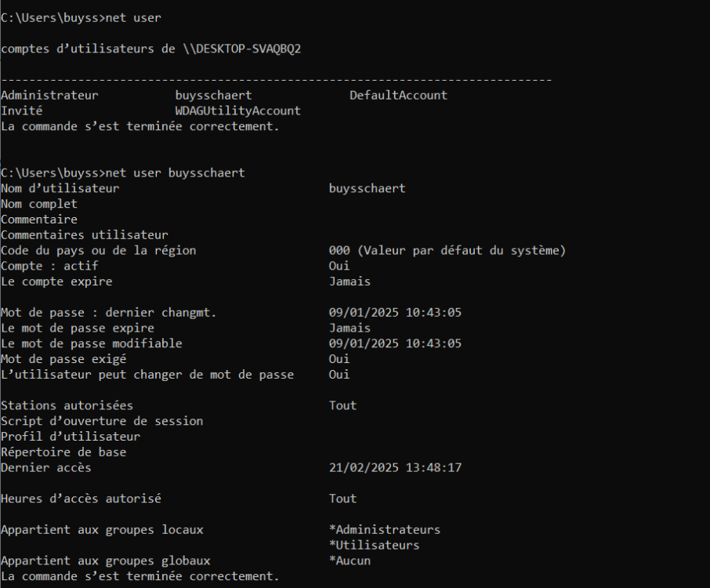Click the "*Utilisateurs" group entry
This screenshot has height=588, width=710.
pyautogui.click(x=374, y=546)
